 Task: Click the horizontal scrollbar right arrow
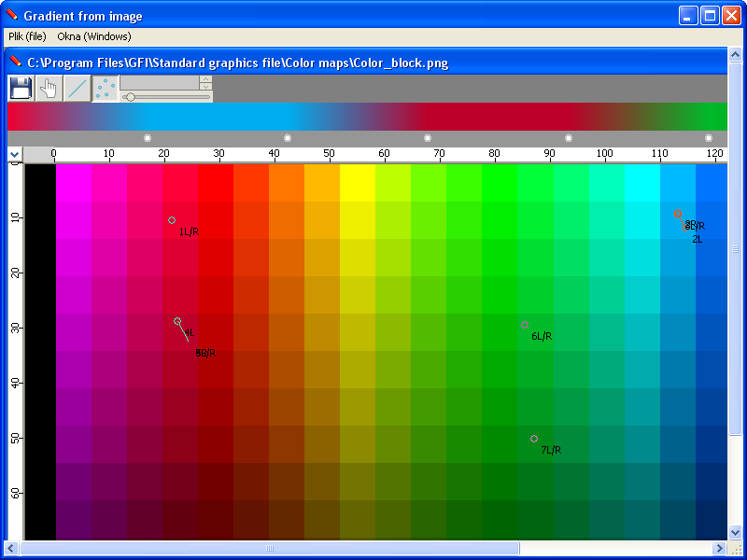coord(720,548)
